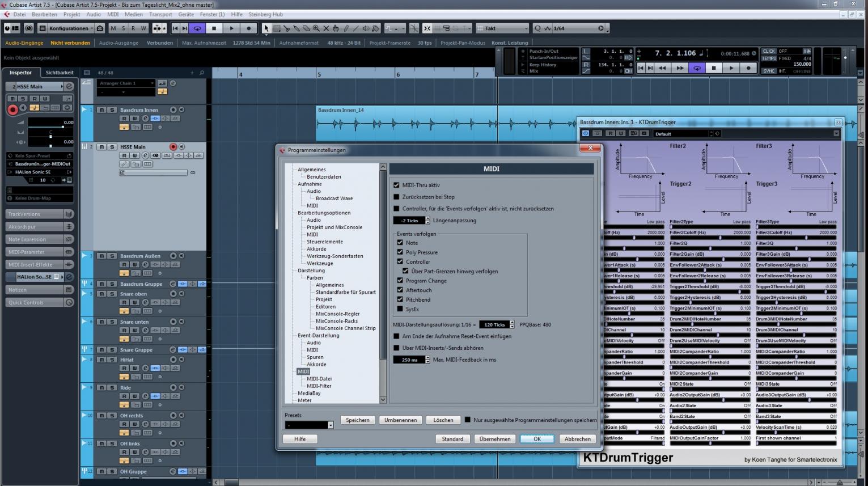Viewport: 868px width, 486px height.
Task: Open the Steinberg Hub menu
Action: [266, 14]
